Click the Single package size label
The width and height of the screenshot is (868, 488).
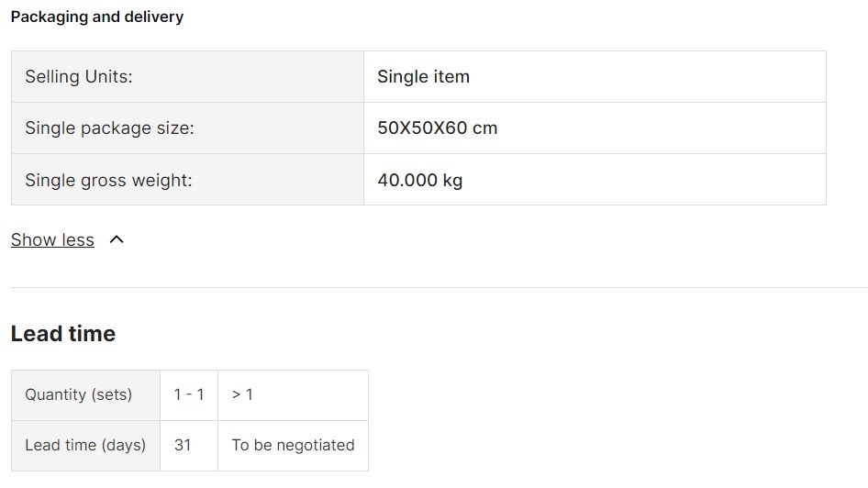109,128
